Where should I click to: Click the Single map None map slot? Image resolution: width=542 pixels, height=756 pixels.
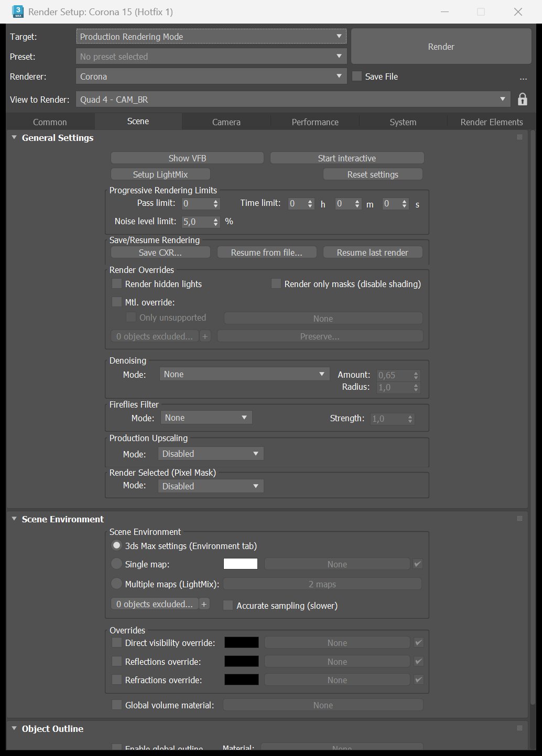[x=337, y=564]
